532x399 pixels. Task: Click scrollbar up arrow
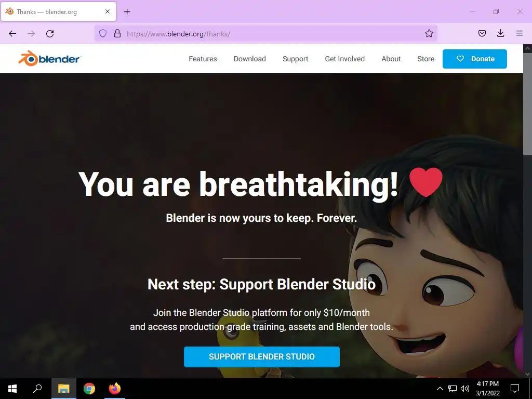[527, 48]
